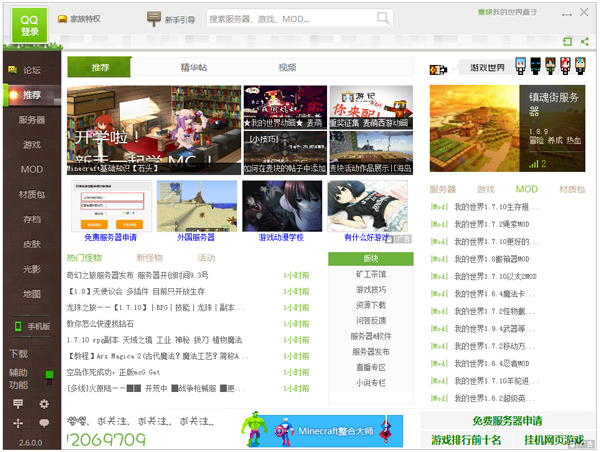The image size is (600, 452).
Task: Click the 游戏排行前十名 button
Action: [466, 440]
